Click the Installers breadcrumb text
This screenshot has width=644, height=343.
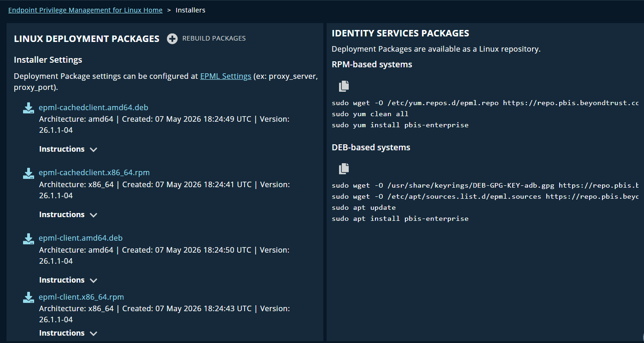[190, 10]
